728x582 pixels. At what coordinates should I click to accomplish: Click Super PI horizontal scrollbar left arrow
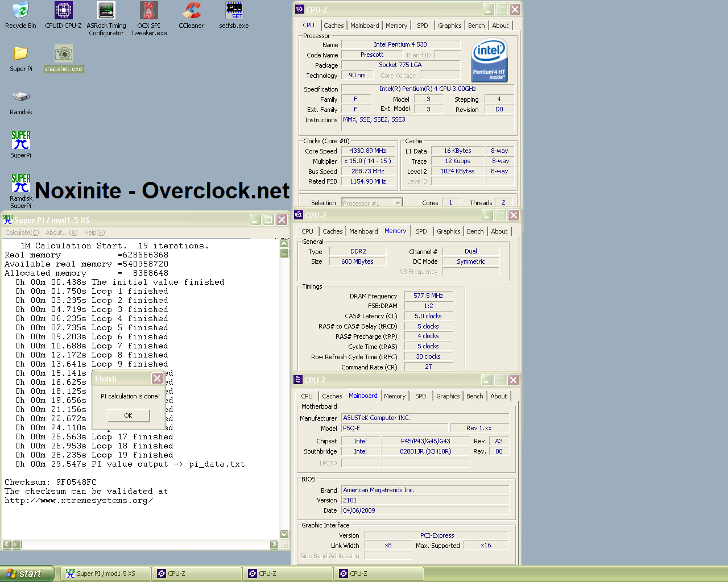pos(7,544)
